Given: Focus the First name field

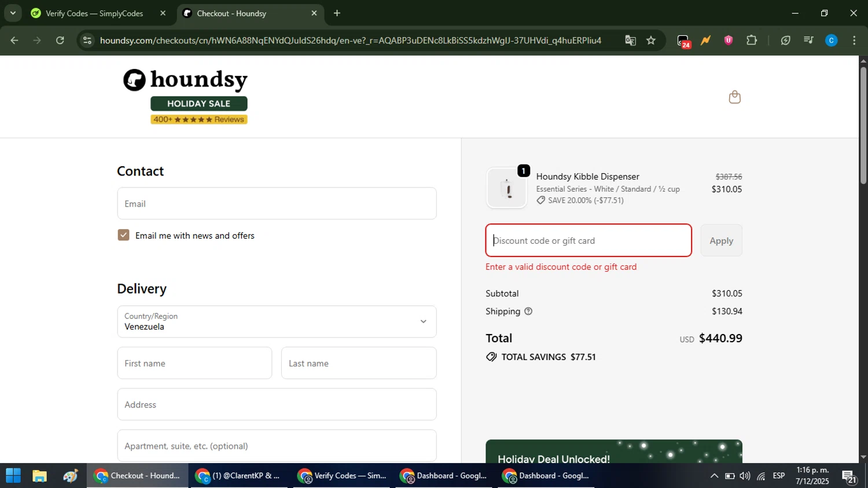Looking at the screenshot, I should tap(194, 363).
